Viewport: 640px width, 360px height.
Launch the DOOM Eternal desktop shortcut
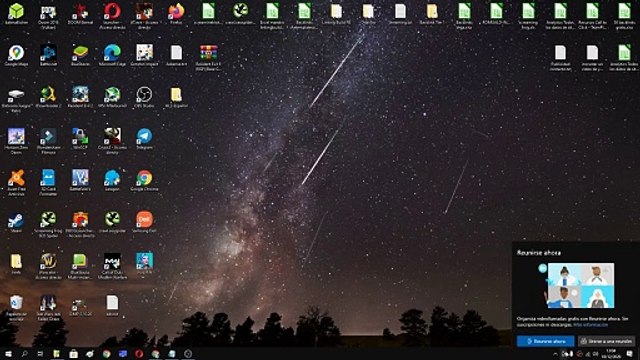pos(80,14)
